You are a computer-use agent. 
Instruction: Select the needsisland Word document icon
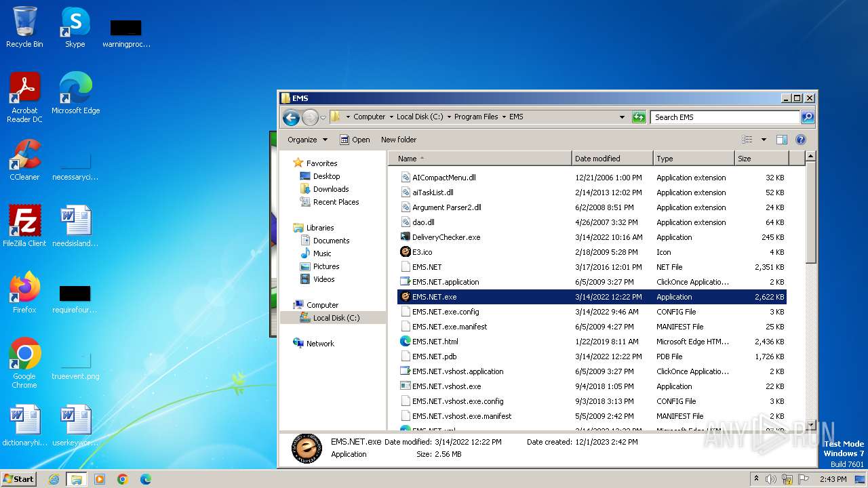tap(75, 226)
